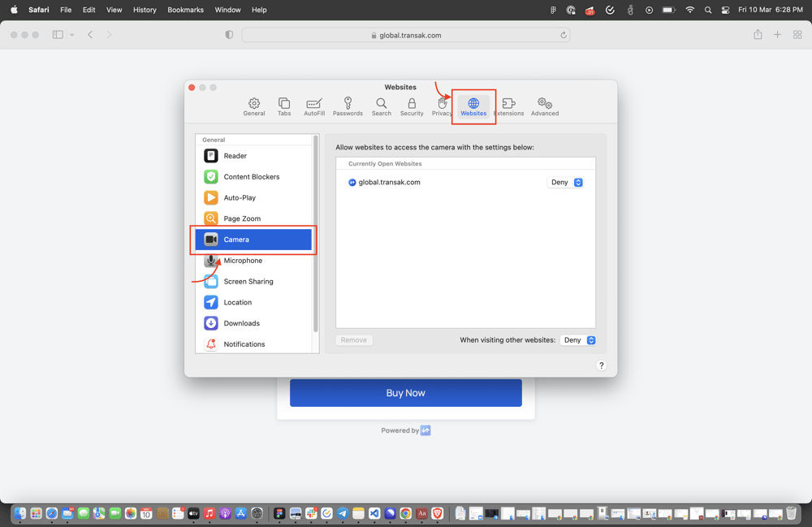Choose Location in the sidebar list
812x527 pixels.
click(237, 302)
